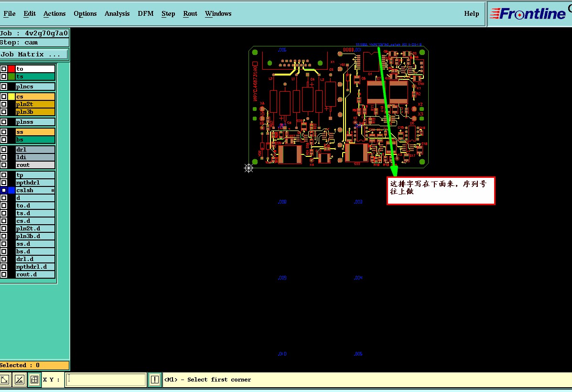
Task: Open the Edit menu
Action: 30,13
